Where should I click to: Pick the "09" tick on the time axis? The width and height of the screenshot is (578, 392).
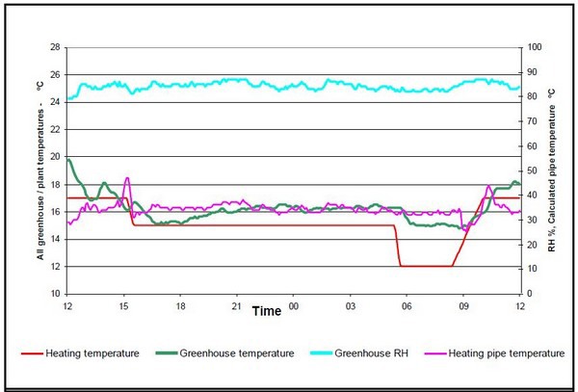(463, 305)
